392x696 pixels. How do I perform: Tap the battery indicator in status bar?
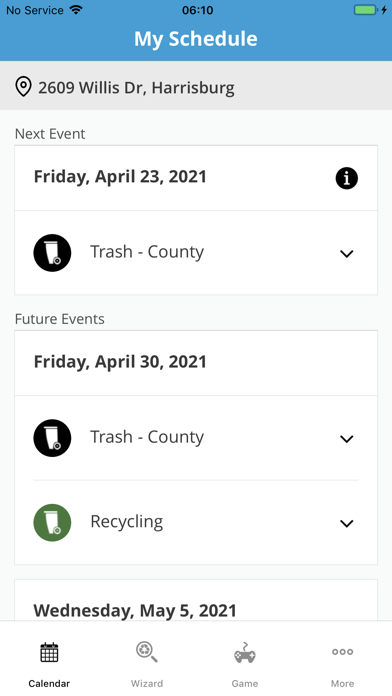pyautogui.click(x=366, y=10)
